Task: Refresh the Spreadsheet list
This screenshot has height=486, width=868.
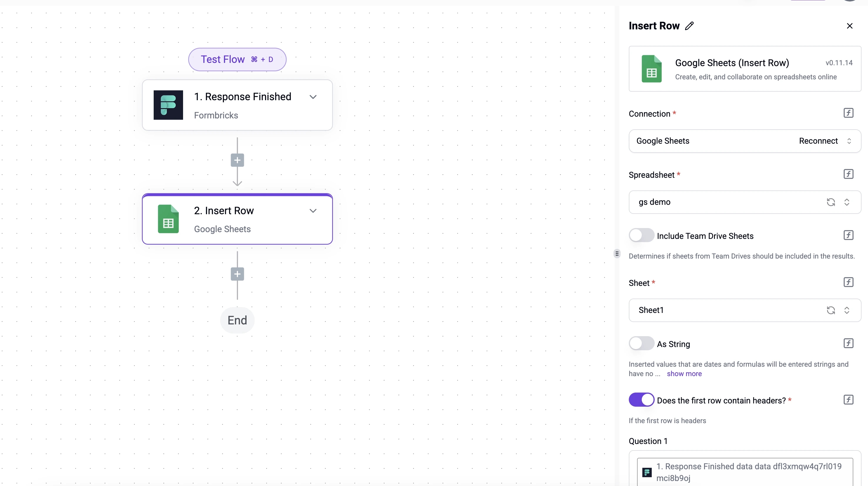Action: [831, 202]
